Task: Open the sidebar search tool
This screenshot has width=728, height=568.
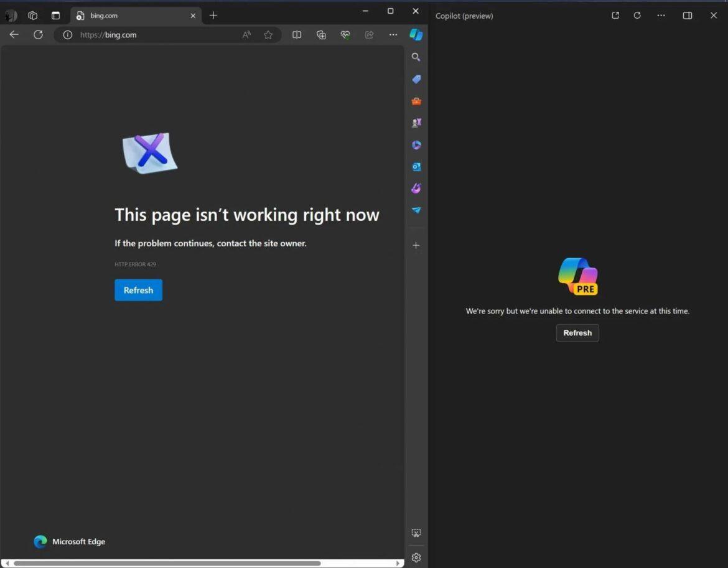Action: point(416,57)
